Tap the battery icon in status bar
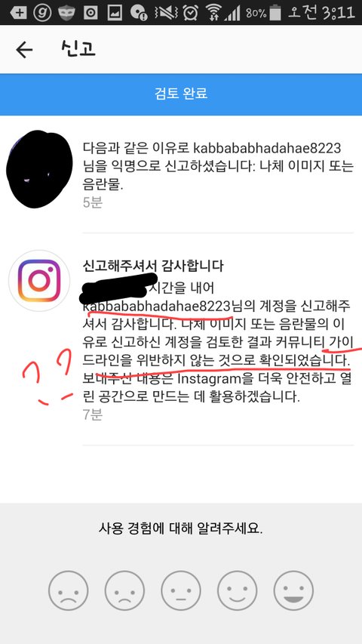Image resolution: width=362 pixels, height=644 pixels. click(x=275, y=13)
